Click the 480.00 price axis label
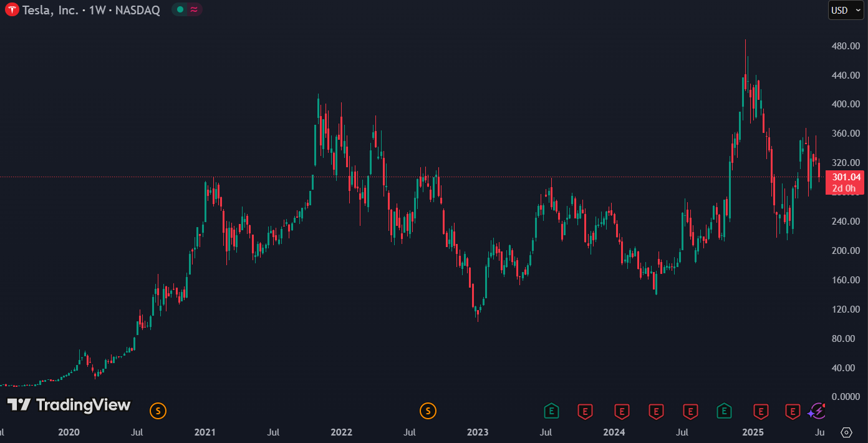Image resolution: width=868 pixels, height=443 pixels. (x=846, y=46)
